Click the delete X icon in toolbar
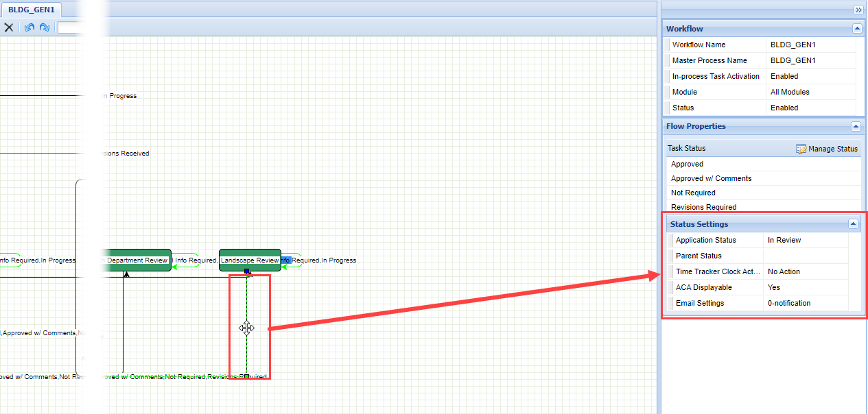Screen dimensions: 868x414 (x=9, y=27)
